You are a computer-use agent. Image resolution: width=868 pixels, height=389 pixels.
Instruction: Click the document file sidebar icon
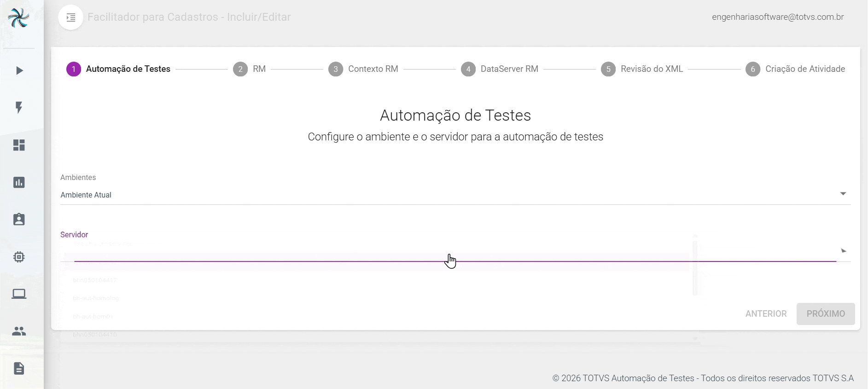(19, 368)
